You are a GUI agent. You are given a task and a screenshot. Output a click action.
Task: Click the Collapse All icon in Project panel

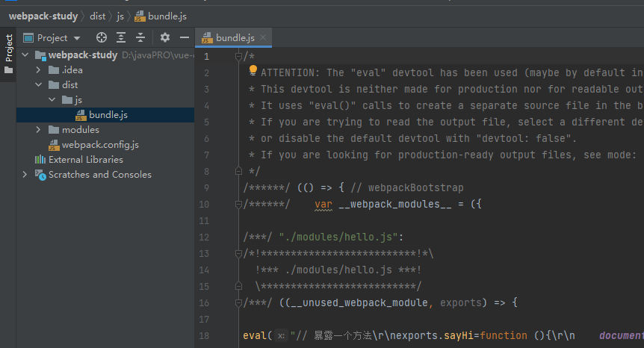140,37
